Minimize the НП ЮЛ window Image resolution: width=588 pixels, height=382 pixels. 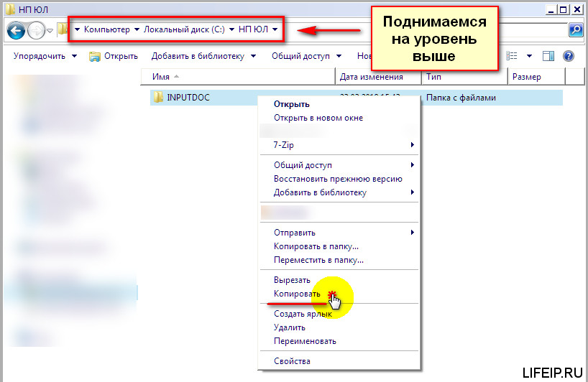[x=551, y=9]
